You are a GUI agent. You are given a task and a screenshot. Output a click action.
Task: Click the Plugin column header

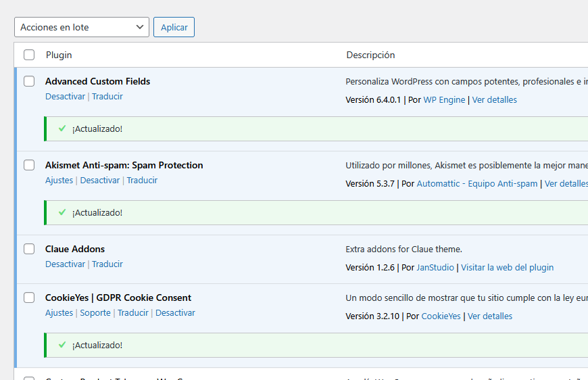click(x=59, y=55)
